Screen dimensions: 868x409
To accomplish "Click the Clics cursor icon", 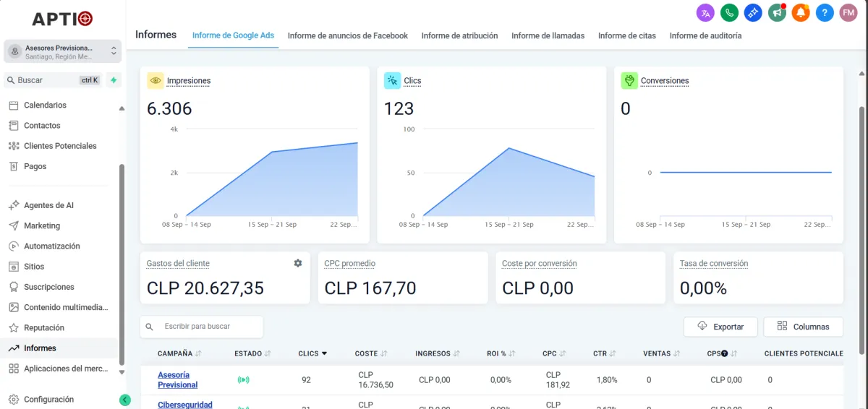I will [392, 80].
